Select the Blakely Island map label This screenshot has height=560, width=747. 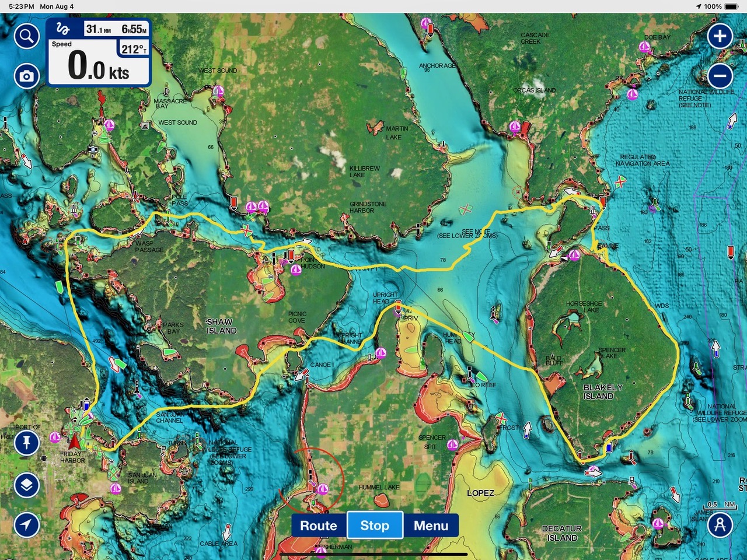[602, 391]
